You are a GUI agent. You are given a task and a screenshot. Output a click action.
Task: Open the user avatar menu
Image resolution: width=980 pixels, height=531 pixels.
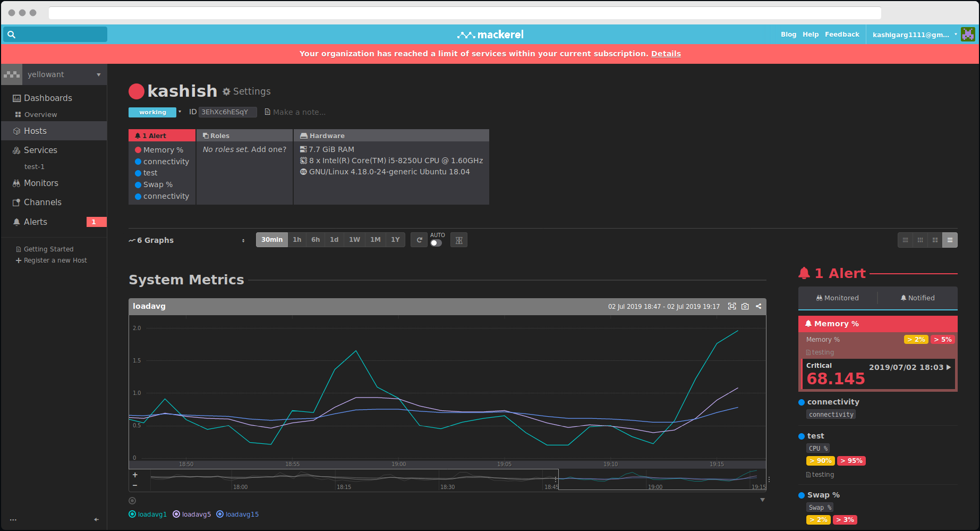(968, 35)
